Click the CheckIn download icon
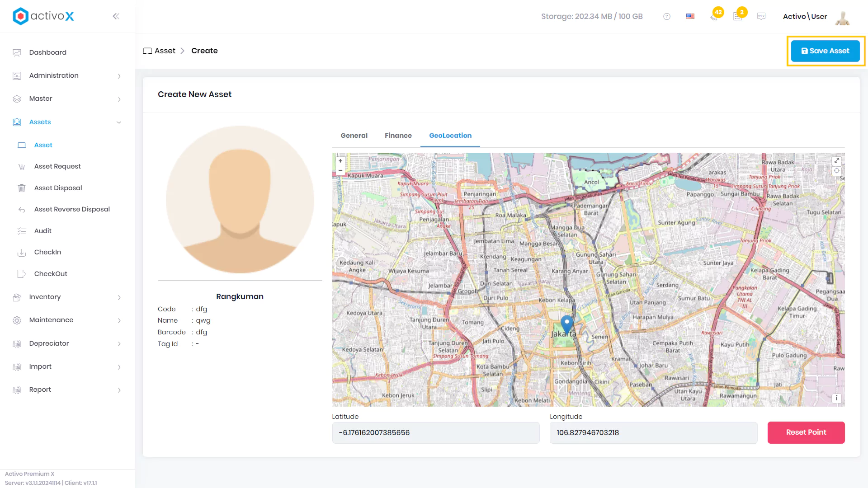The width and height of the screenshot is (868, 488). click(22, 252)
